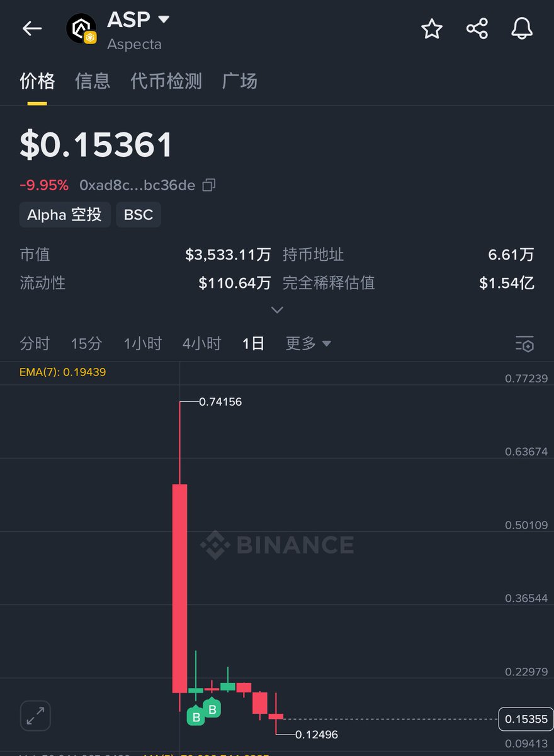
Task: Select the 4小时 timeframe
Action: pos(201,343)
